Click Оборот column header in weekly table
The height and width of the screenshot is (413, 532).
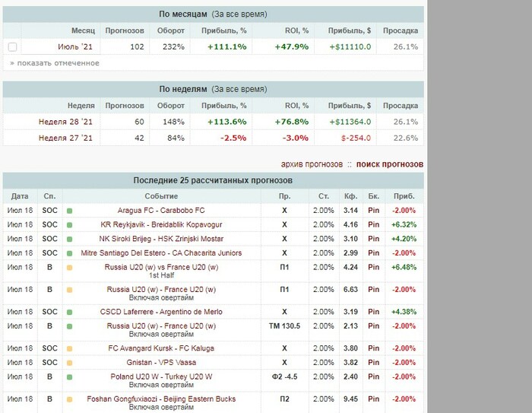(x=171, y=106)
